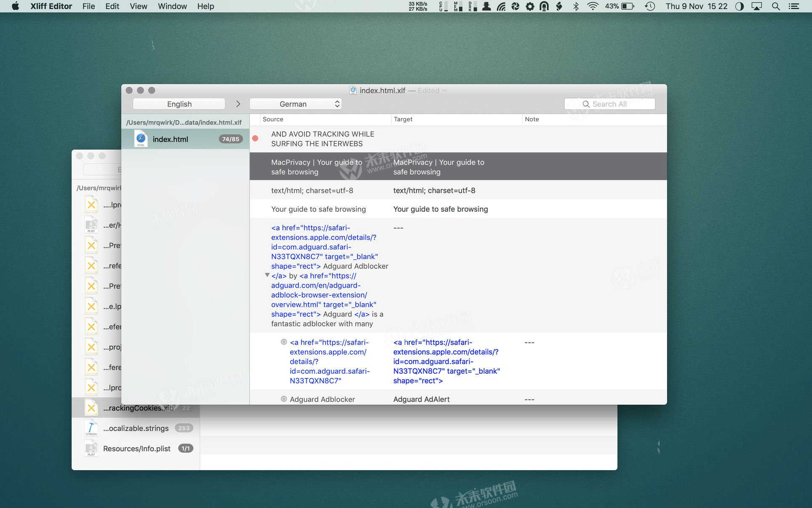Open the File menu

click(88, 6)
